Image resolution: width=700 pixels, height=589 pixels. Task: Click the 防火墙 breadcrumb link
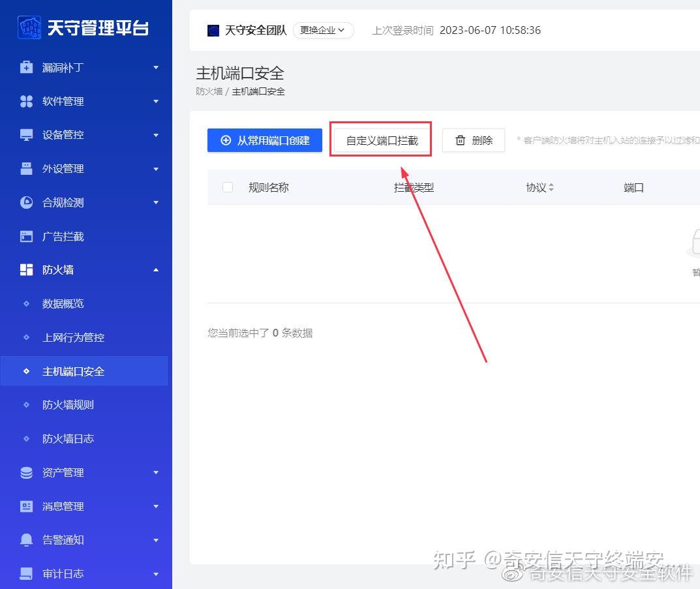tap(209, 91)
